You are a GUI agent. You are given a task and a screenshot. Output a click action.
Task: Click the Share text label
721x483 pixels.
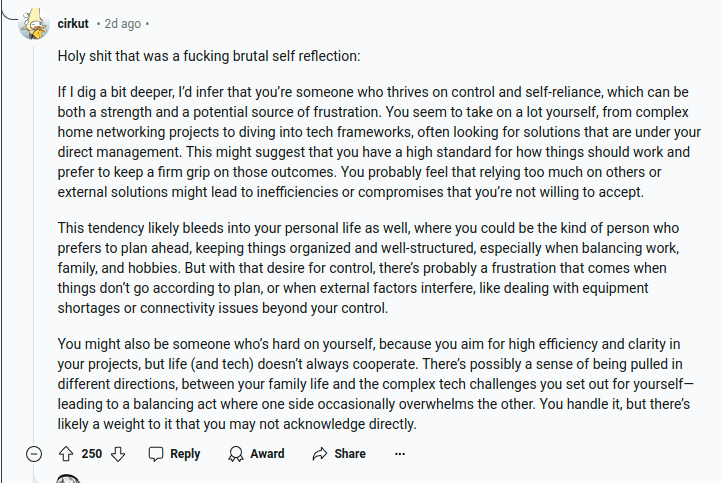(x=350, y=454)
